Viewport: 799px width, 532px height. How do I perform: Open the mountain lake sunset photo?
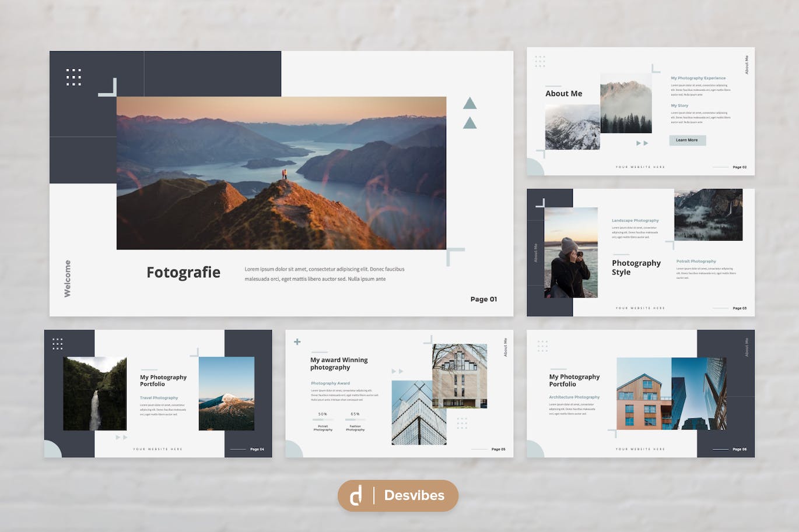[x=281, y=173]
